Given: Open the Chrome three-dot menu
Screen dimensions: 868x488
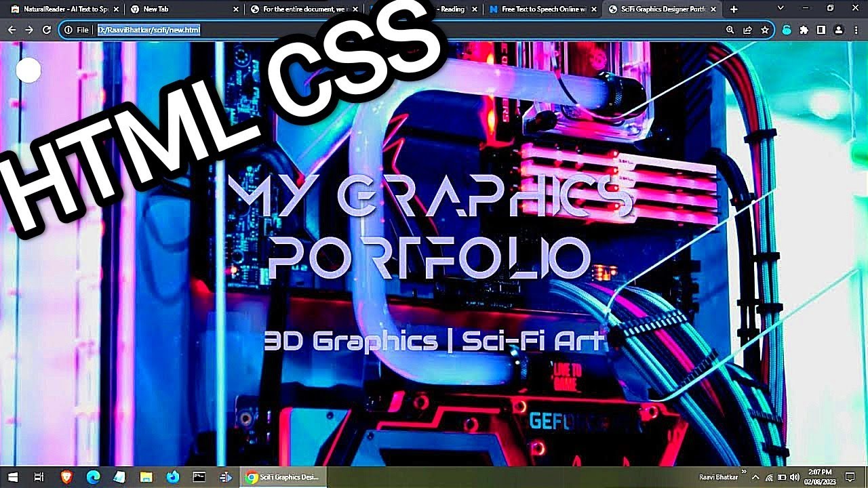Looking at the screenshot, I should pos(856,30).
